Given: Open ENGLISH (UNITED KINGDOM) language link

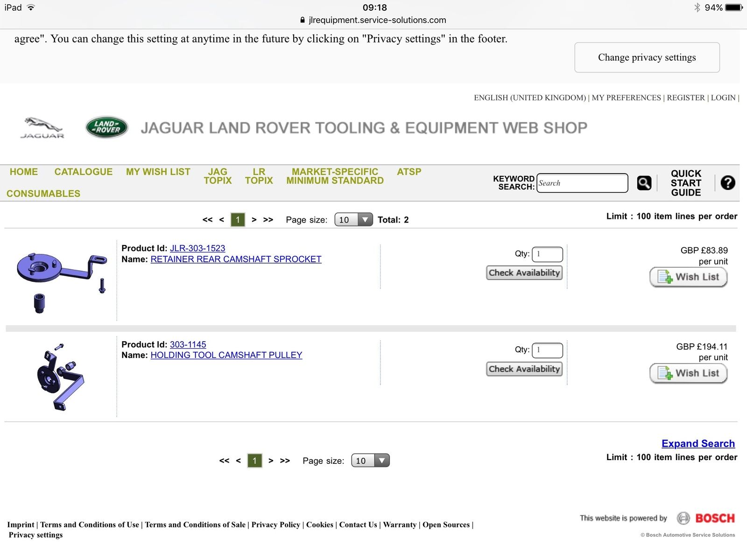Looking at the screenshot, I should (530, 98).
